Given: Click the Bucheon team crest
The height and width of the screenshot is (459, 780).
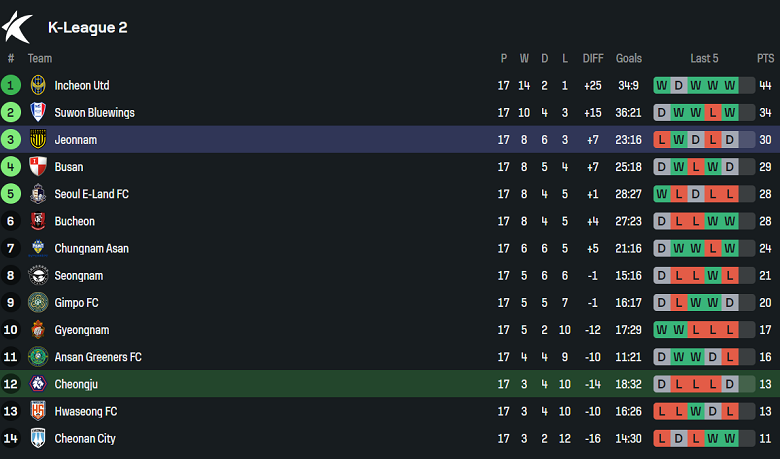Looking at the screenshot, I should [38, 221].
